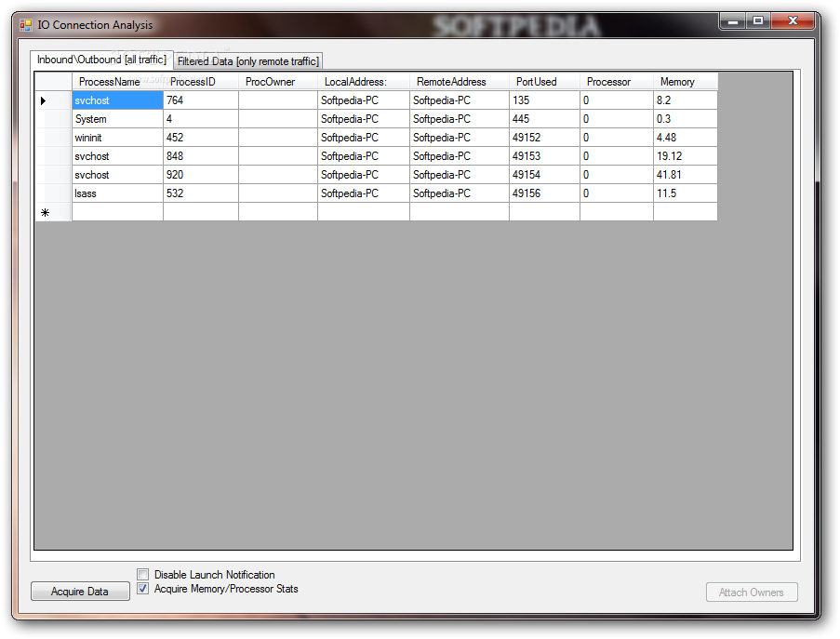Select the lsass process name cell
Image resolution: width=840 pixels, height=639 pixels.
[117, 193]
